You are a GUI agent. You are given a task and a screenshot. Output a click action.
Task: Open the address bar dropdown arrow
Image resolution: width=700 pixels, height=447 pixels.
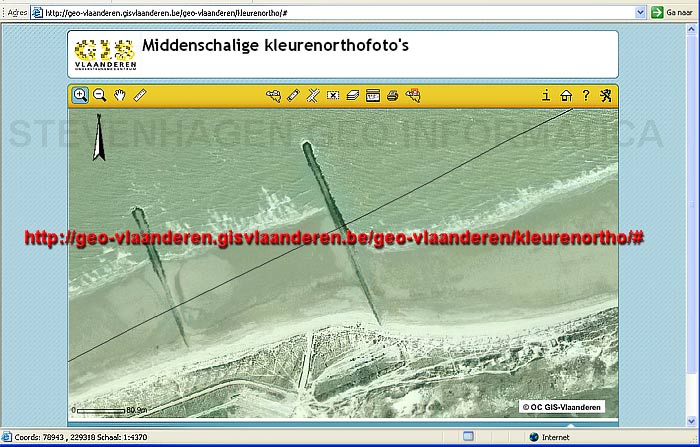coord(640,13)
